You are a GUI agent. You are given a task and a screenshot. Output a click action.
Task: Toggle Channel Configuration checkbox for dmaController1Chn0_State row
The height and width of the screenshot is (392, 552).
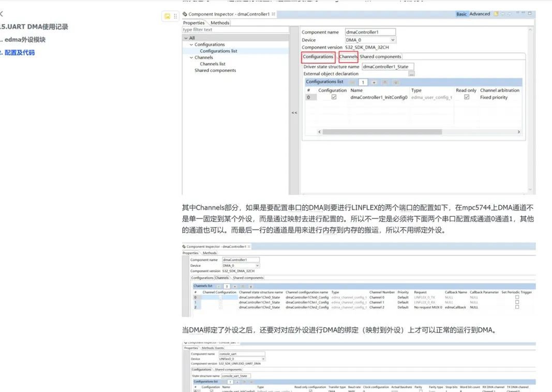(x=220, y=297)
